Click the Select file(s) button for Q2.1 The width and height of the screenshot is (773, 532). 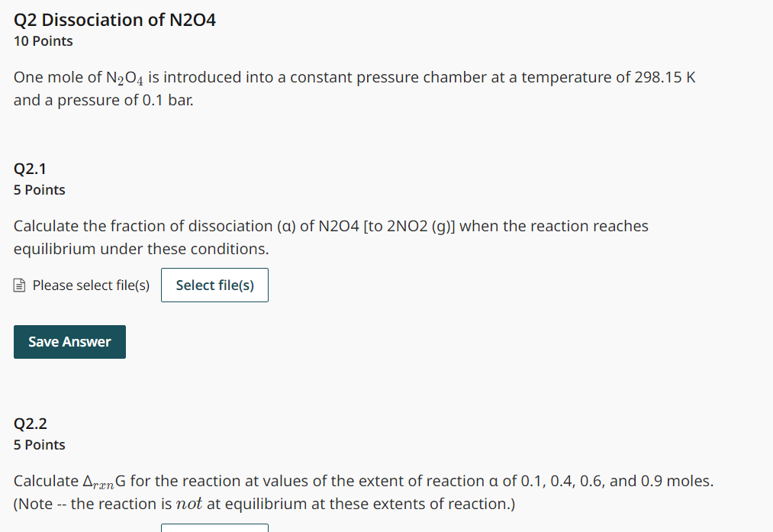click(x=214, y=285)
